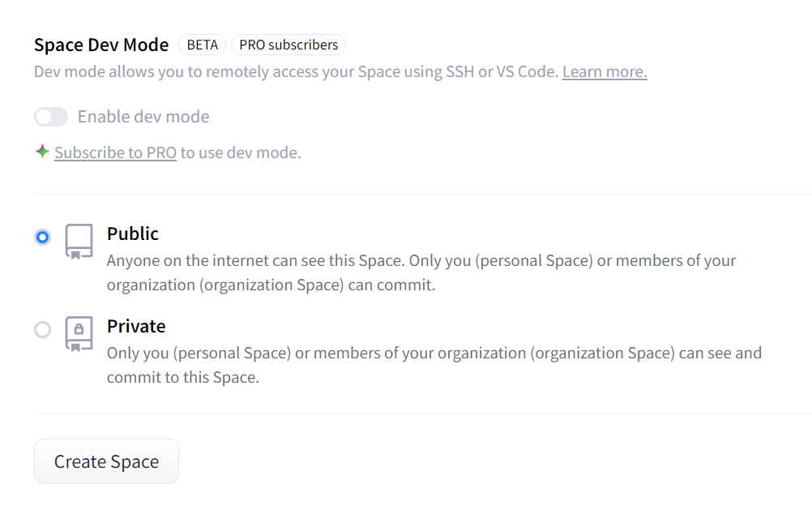Select the Public radio button
Viewport: 812px width, 506px height.
43,237
